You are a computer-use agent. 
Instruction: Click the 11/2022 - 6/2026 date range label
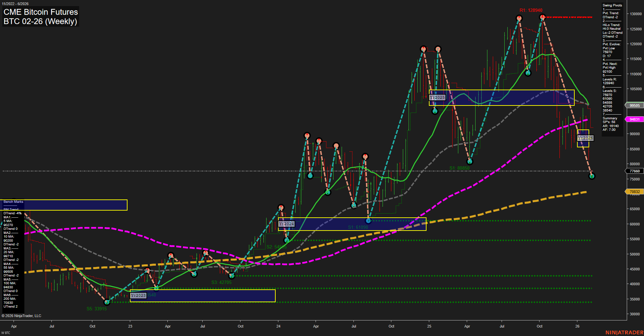16,4
